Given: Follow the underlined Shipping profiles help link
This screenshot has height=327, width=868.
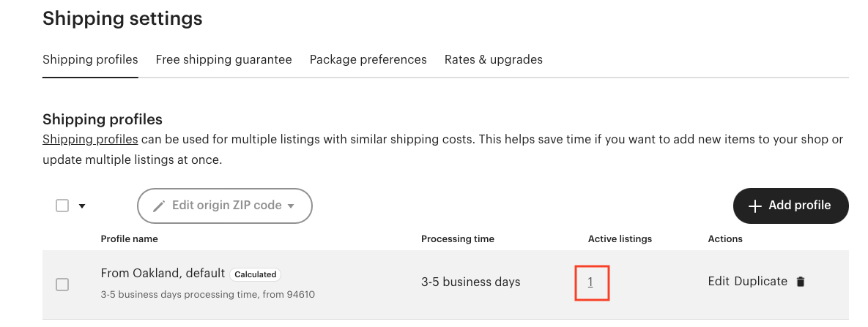Looking at the screenshot, I should click(x=90, y=139).
